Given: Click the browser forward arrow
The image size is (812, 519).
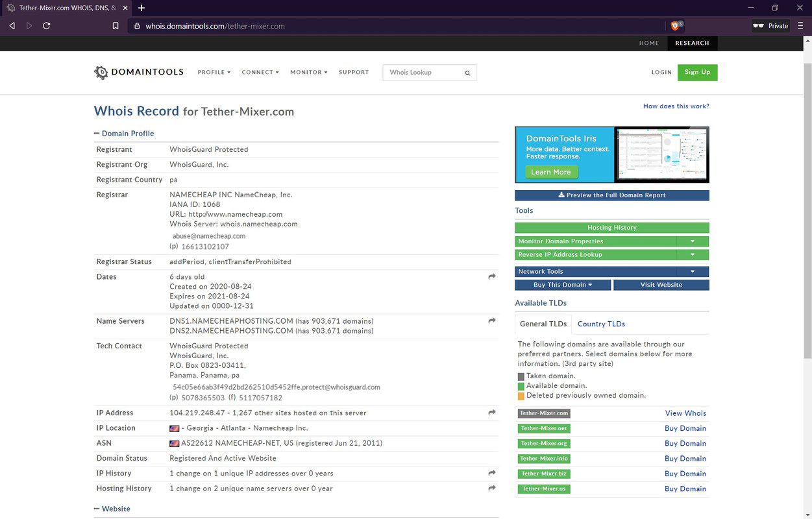Looking at the screenshot, I should pos(29,26).
